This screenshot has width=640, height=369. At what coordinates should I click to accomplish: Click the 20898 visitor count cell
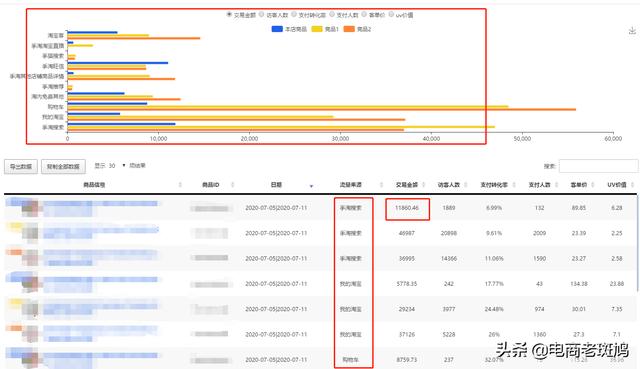tap(449, 233)
